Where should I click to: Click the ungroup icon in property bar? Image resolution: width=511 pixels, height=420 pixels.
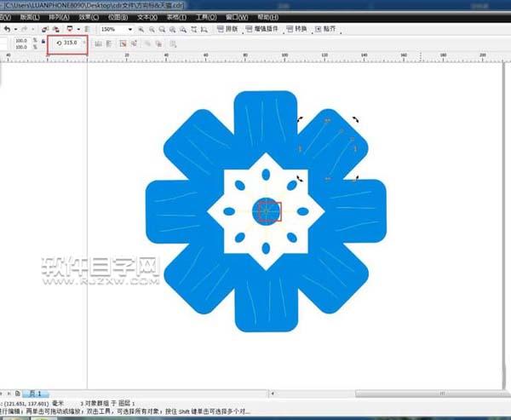[x=134, y=43]
